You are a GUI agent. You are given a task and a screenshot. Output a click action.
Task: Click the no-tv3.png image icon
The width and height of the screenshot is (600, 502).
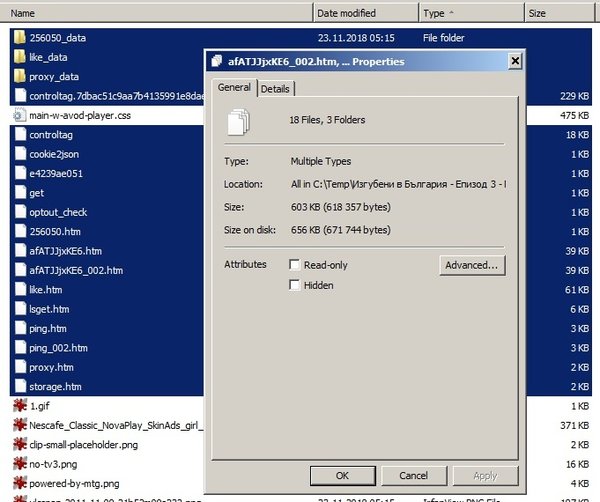[x=20, y=464]
